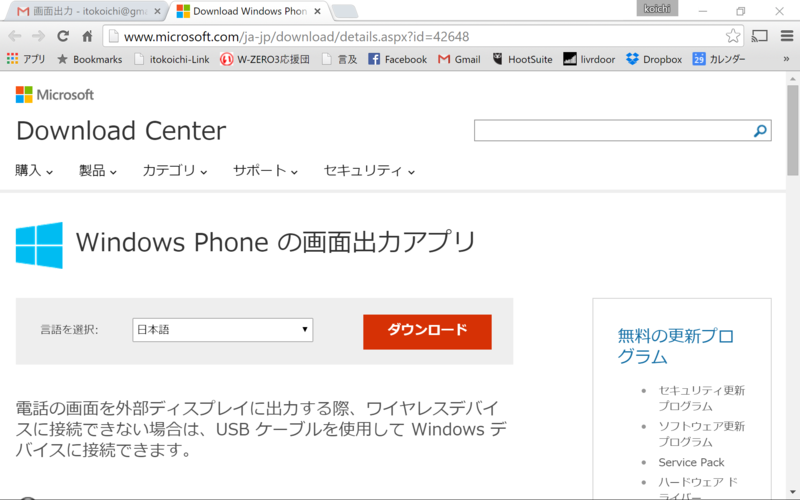The image size is (800, 500).
Task: Open the セキュリティ更新プログラム link
Action: coord(702,398)
